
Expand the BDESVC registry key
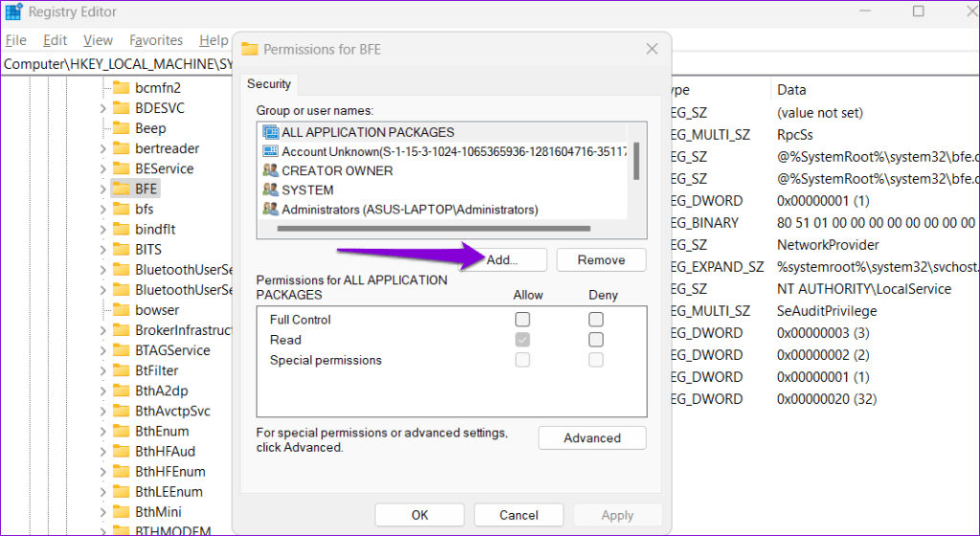click(x=102, y=108)
